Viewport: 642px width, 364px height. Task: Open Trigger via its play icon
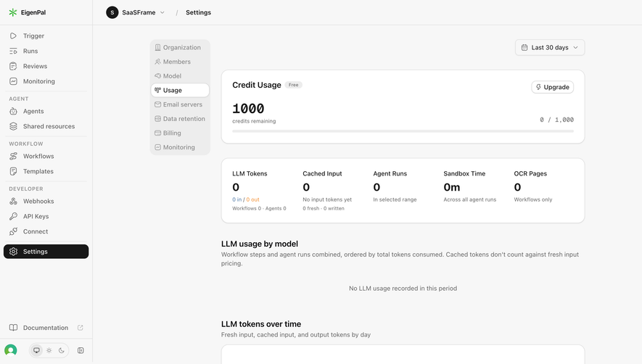(x=14, y=36)
